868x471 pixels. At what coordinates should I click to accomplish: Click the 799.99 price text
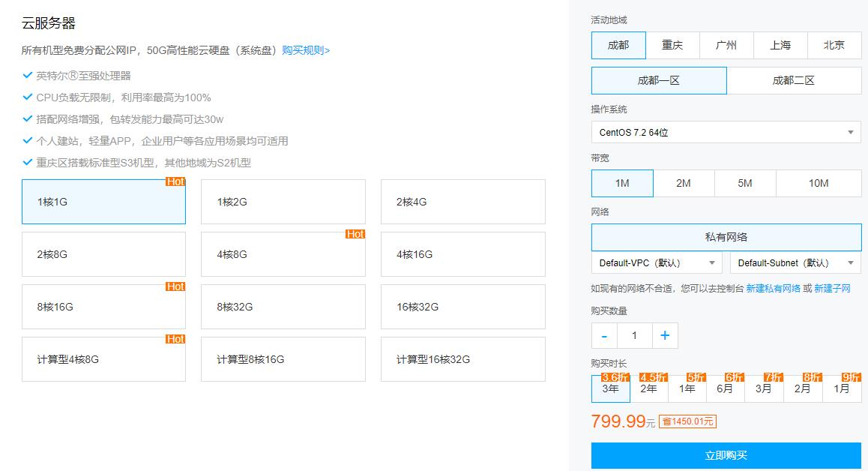click(618, 421)
